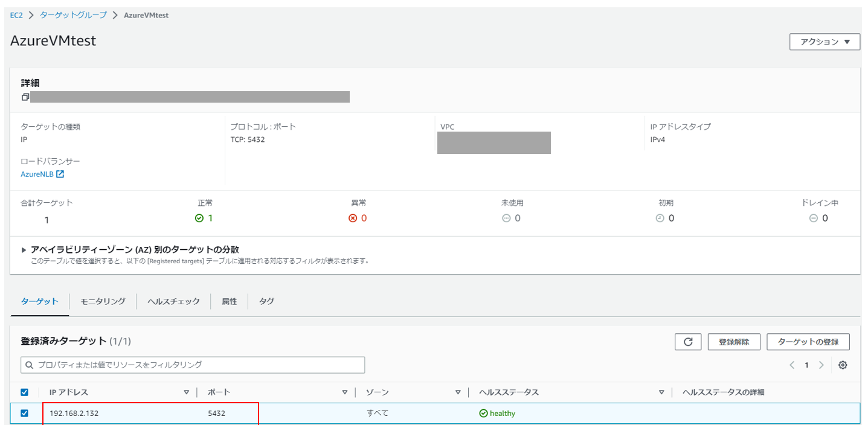Open the アクション dropdown menu
868x425 pixels.
825,42
